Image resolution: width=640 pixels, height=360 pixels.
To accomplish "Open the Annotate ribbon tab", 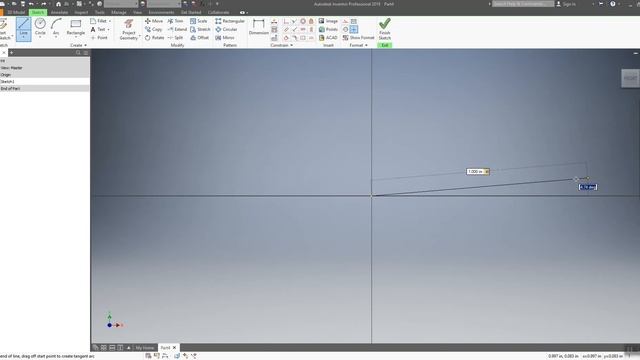I will coord(59,12).
